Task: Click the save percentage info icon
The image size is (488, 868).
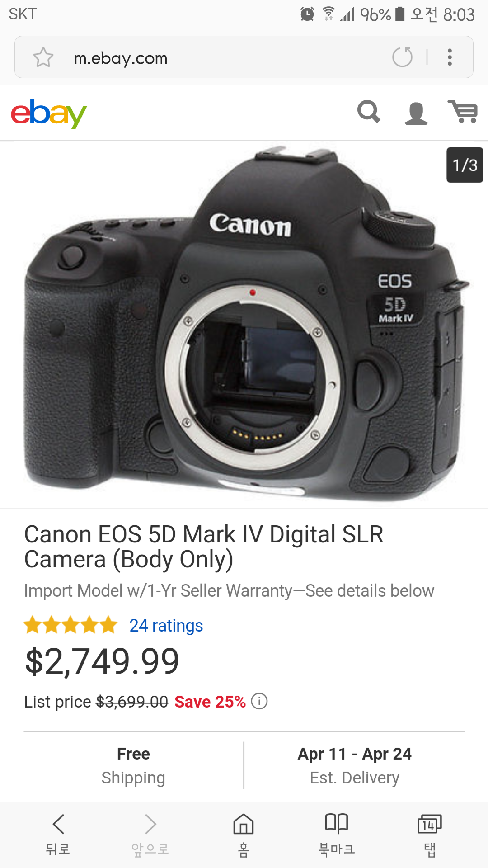Action: pyautogui.click(x=259, y=701)
